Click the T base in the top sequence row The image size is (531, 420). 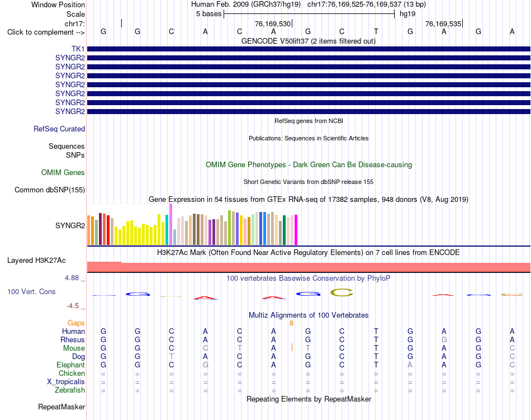(x=376, y=31)
